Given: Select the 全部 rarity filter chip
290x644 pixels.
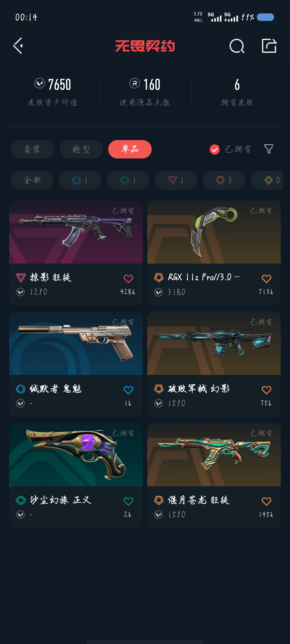Looking at the screenshot, I should (x=32, y=180).
